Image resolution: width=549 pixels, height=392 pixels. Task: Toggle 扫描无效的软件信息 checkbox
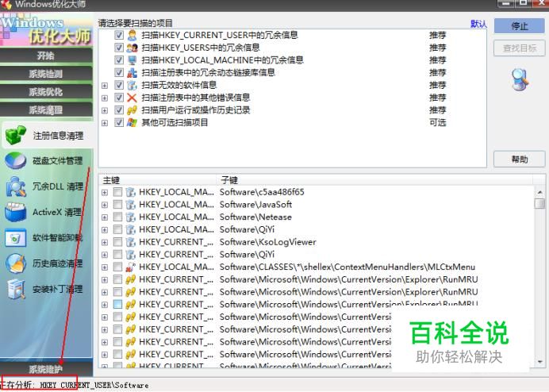pyautogui.click(x=119, y=85)
